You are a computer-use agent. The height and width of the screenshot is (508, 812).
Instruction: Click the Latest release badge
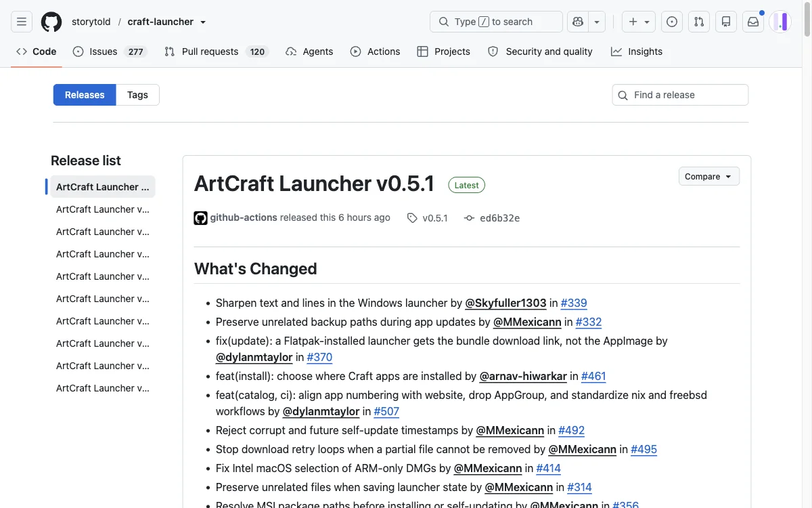[x=466, y=185]
